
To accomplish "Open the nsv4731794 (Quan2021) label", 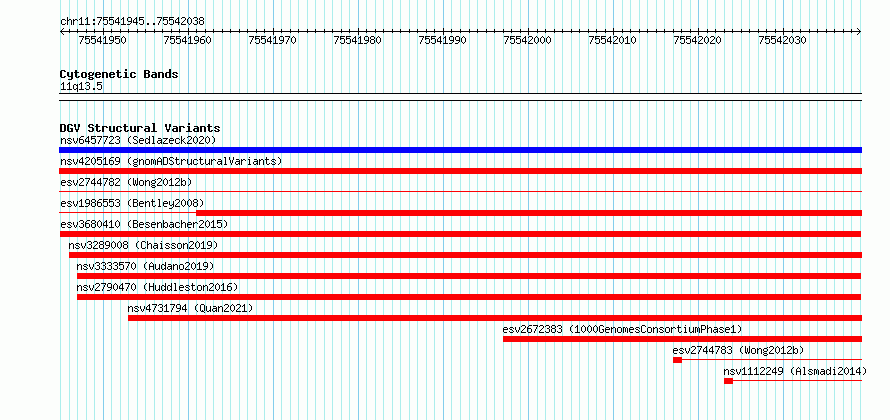I will (x=190, y=308).
